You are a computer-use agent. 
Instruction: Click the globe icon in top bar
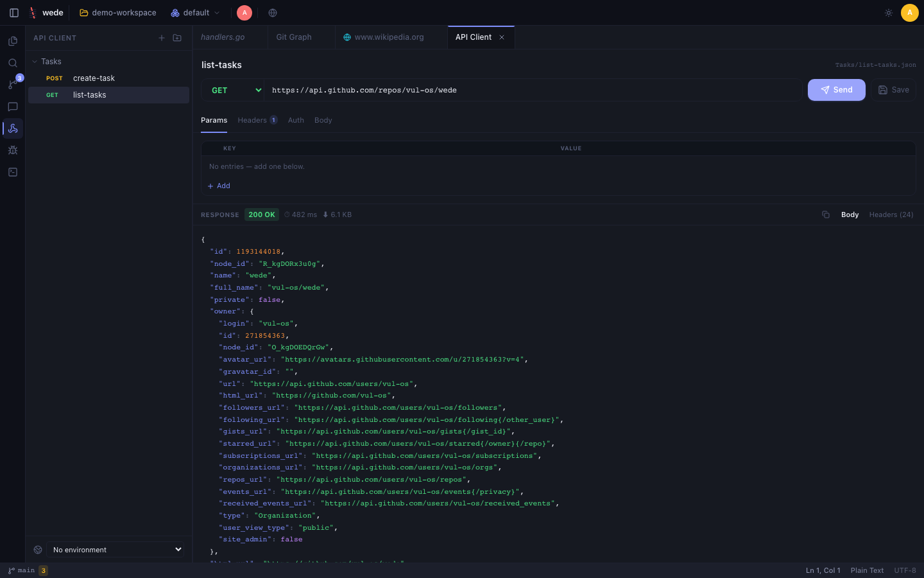pyautogui.click(x=273, y=13)
